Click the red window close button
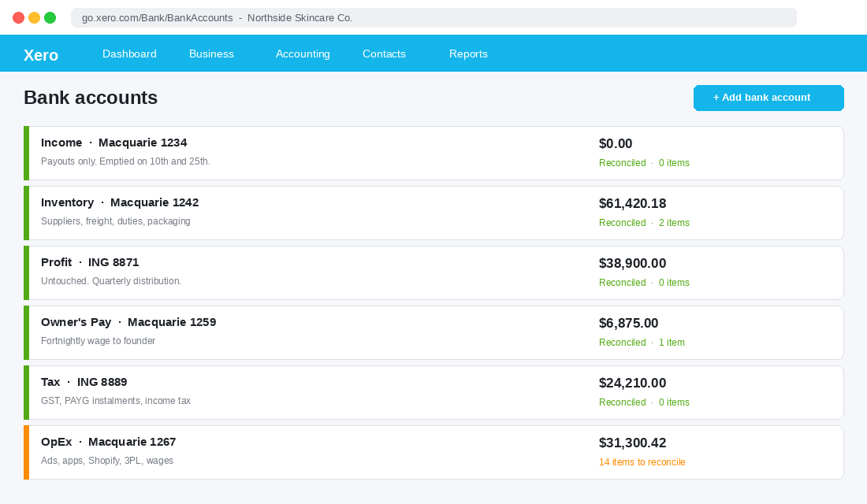 pos(18,17)
